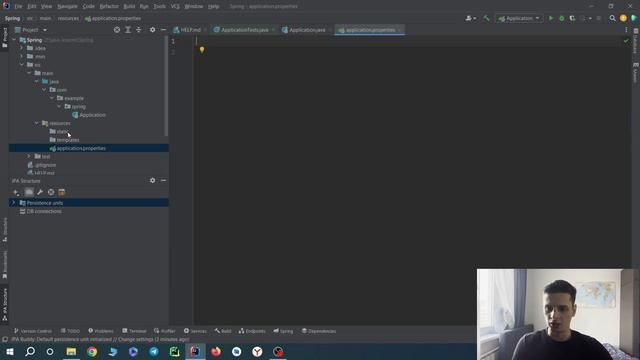Click the green inspection checkmark
The width and height of the screenshot is (640, 360).
tap(626, 41)
